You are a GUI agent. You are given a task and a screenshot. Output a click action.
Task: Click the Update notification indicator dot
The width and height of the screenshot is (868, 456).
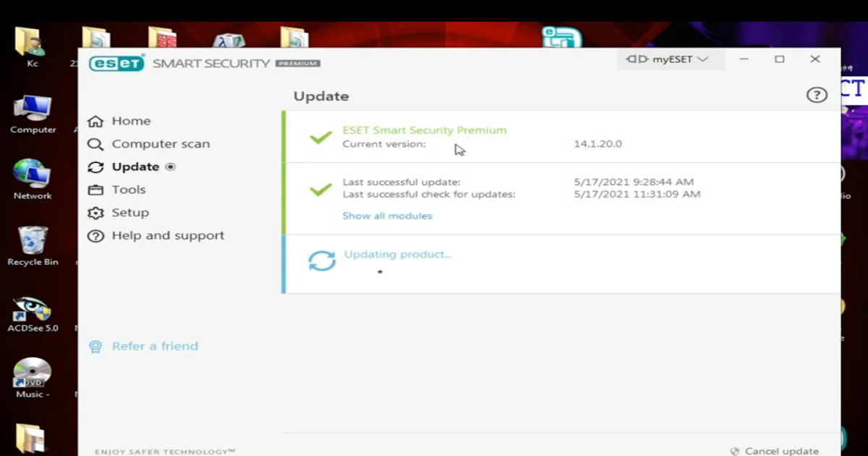[171, 166]
